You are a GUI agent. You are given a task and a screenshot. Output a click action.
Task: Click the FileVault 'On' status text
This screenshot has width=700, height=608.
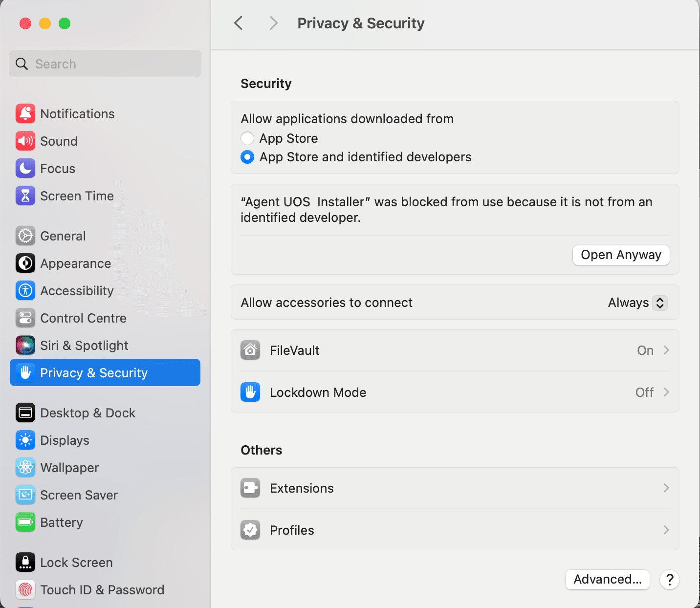click(x=645, y=350)
